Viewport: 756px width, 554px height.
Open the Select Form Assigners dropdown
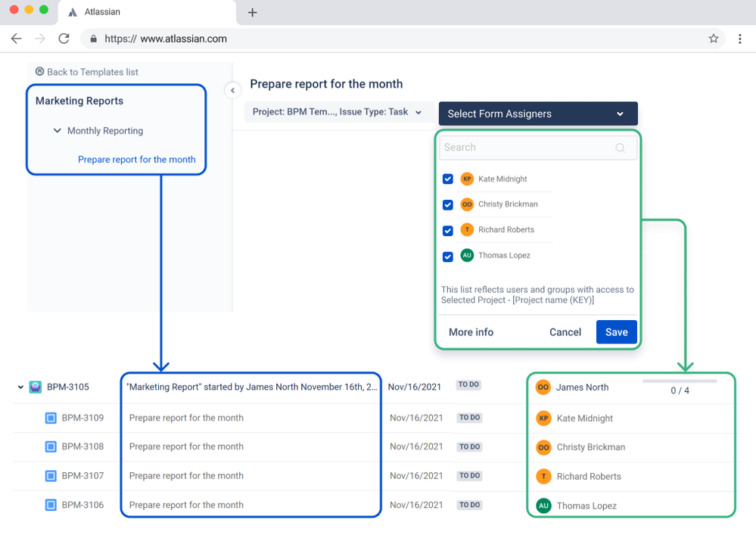tap(538, 114)
